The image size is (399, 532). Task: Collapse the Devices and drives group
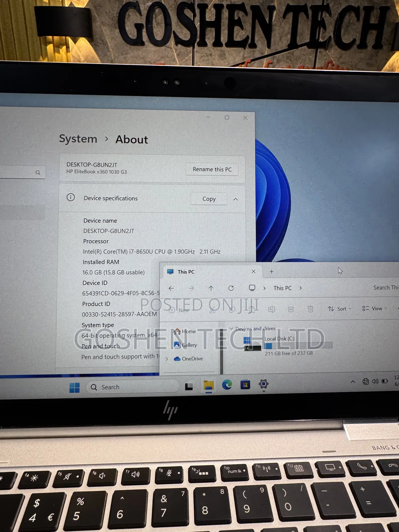tap(231, 329)
